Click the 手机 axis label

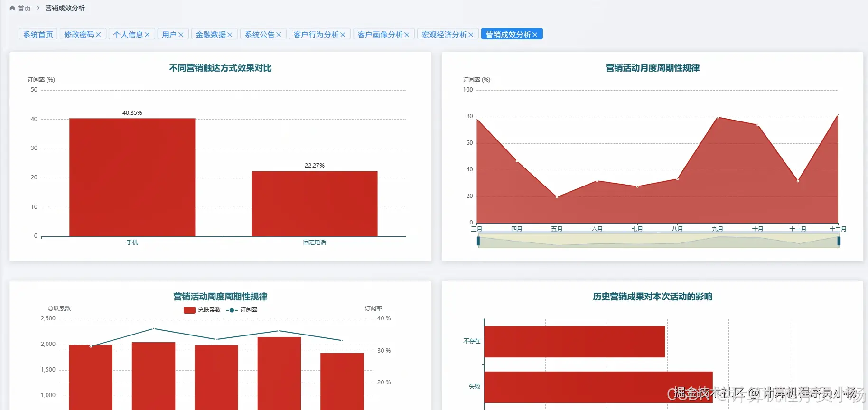coord(132,242)
